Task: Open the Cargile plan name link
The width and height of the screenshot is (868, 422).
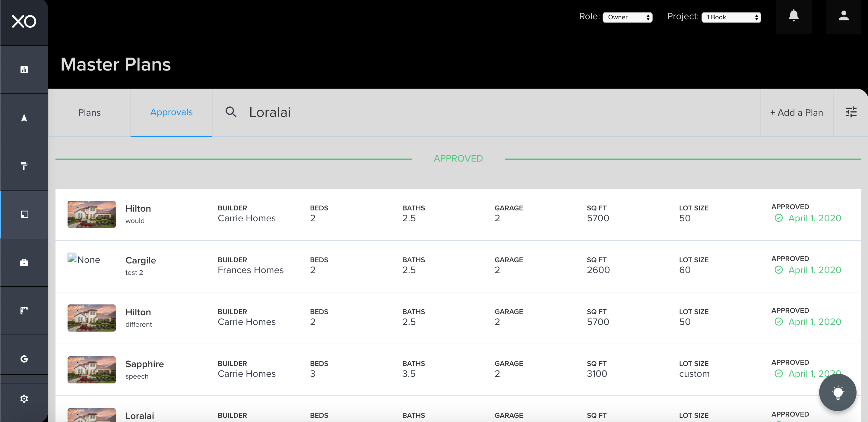Action: click(x=141, y=260)
